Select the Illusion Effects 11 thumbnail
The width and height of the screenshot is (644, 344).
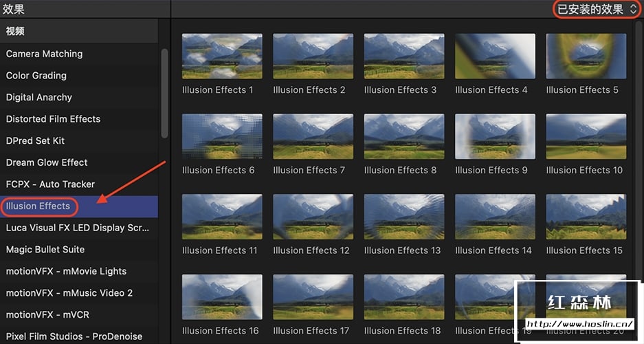222,217
